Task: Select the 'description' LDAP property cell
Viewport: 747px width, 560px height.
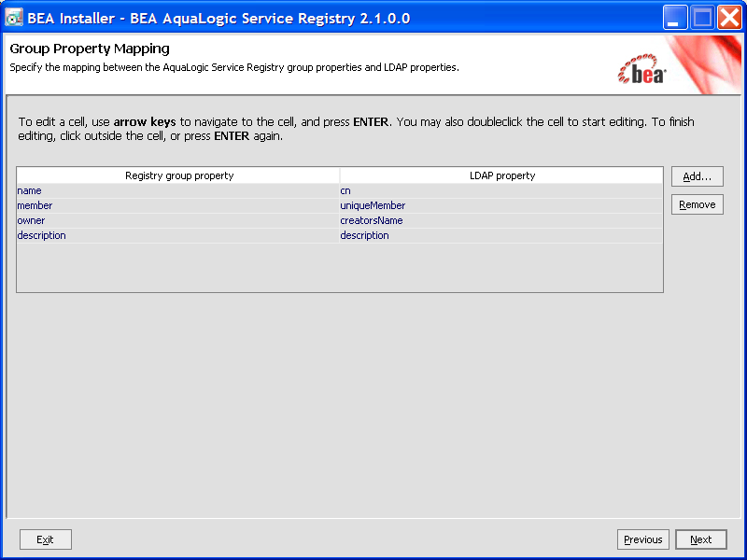Action: [x=500, y=235]
